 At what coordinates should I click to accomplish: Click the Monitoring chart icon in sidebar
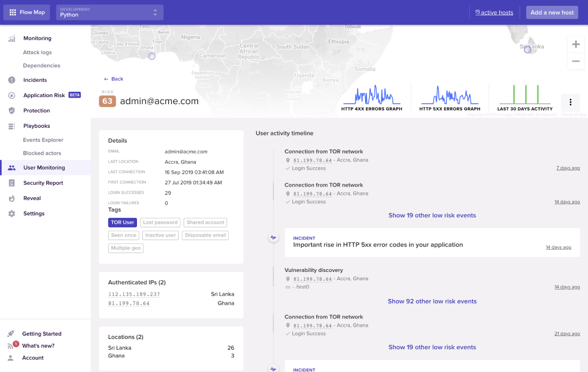point(12,39)
